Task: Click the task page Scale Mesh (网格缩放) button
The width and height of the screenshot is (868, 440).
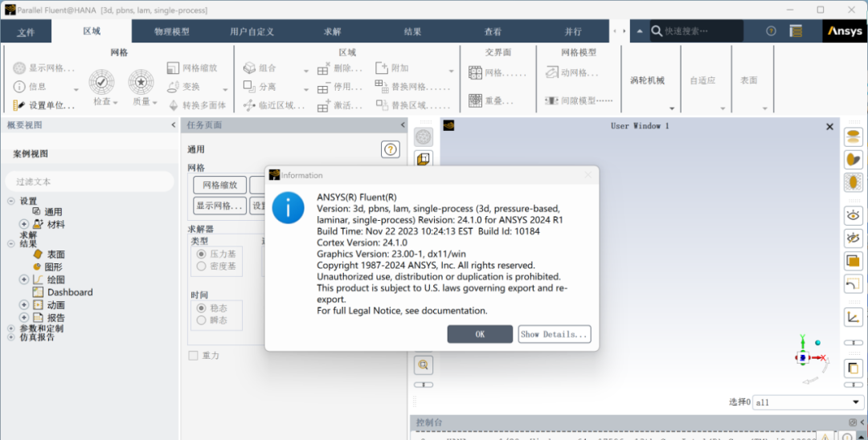Action: [x=219, y=185]
